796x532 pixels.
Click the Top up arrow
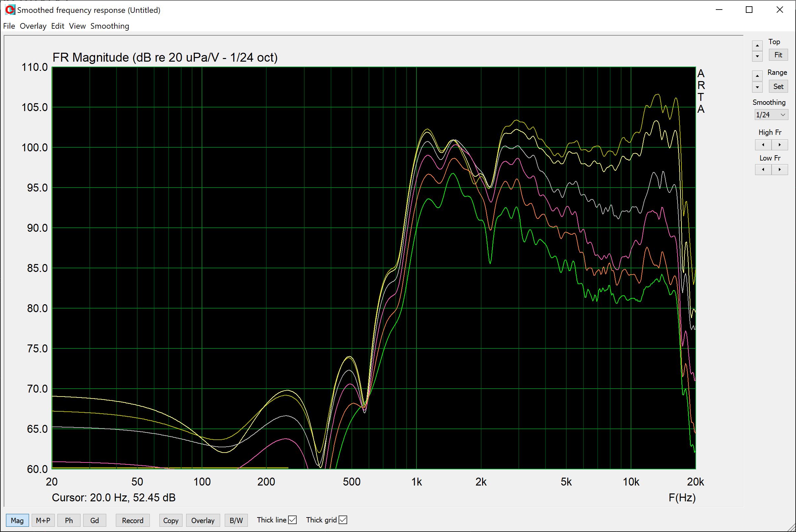click(x=757, y=46)
